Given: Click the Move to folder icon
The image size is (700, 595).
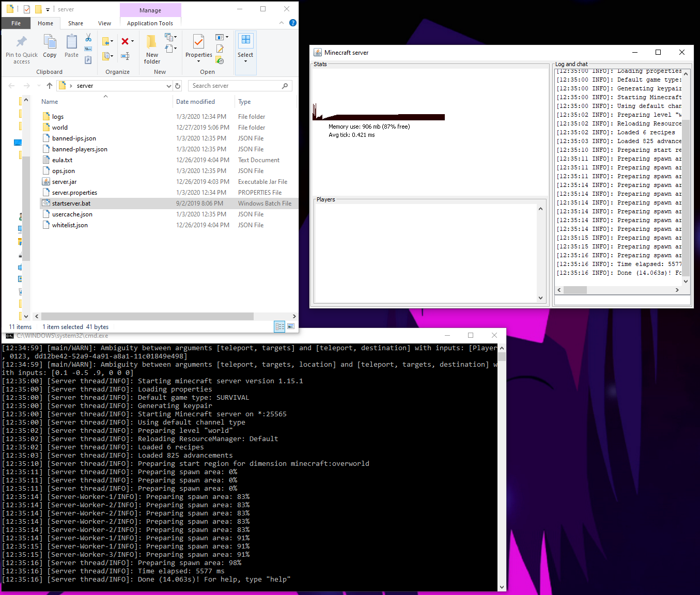Looking at the screenshot, I should pos(106,41).
